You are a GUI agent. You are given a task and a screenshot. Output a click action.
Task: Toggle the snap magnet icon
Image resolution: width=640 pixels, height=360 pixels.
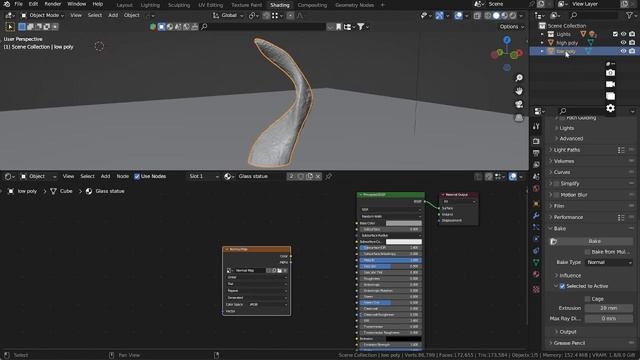pos(266,16)
